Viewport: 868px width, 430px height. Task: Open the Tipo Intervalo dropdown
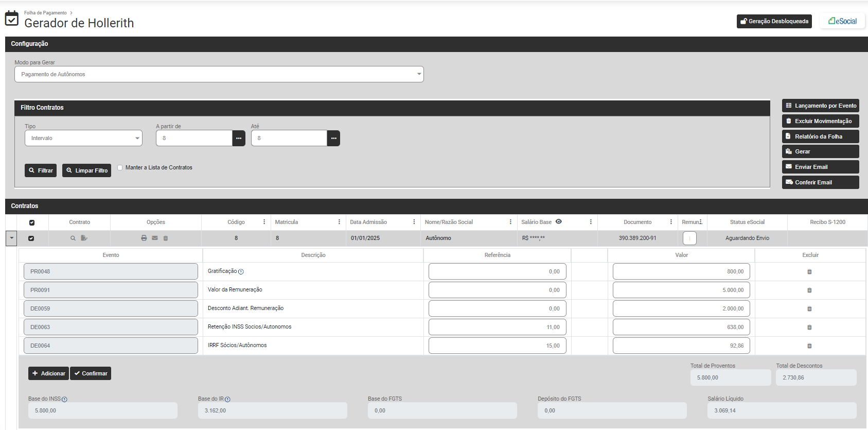[83, 138]
